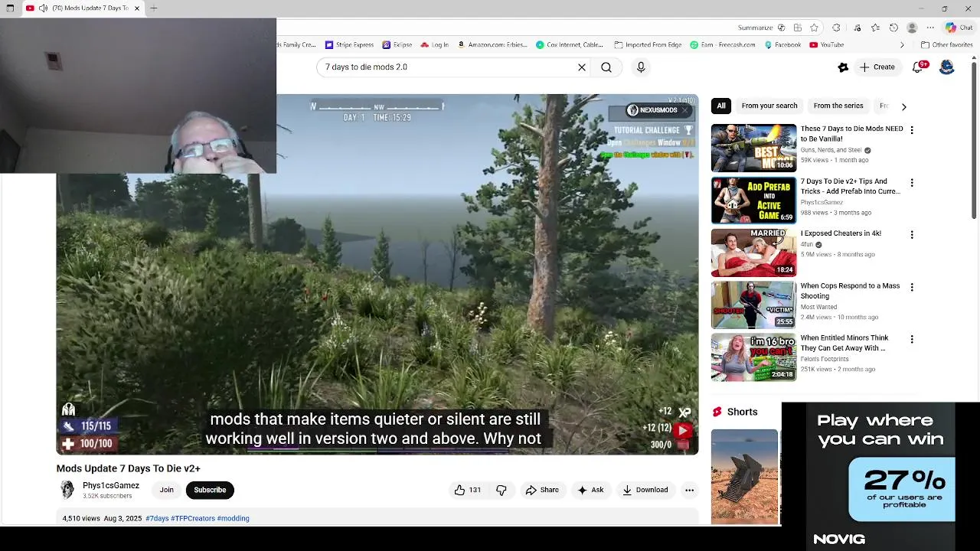Select the All filter chip
The width and height of the screenshot is (980, 551).
(x=721, y=106)
